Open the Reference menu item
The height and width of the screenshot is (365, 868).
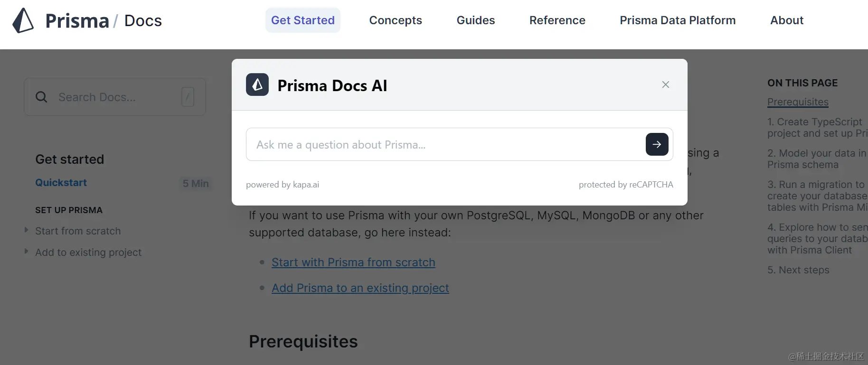click(557, 20)
